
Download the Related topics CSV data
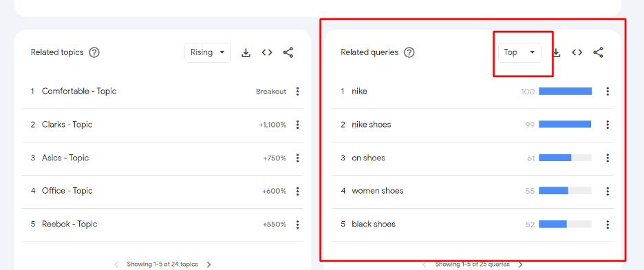[246, 52]
